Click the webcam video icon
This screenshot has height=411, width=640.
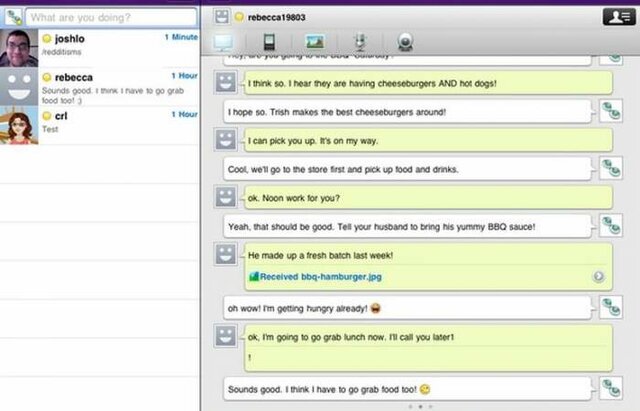point(405,42)
